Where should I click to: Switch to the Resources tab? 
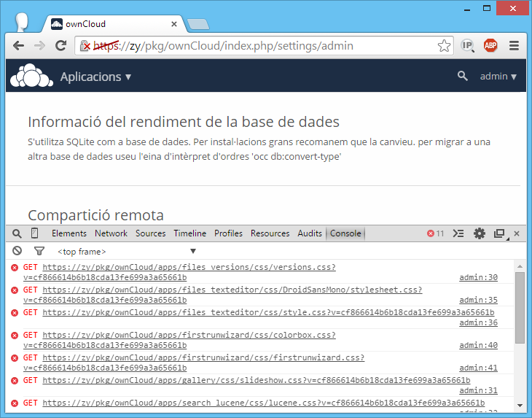coord(270,233)
